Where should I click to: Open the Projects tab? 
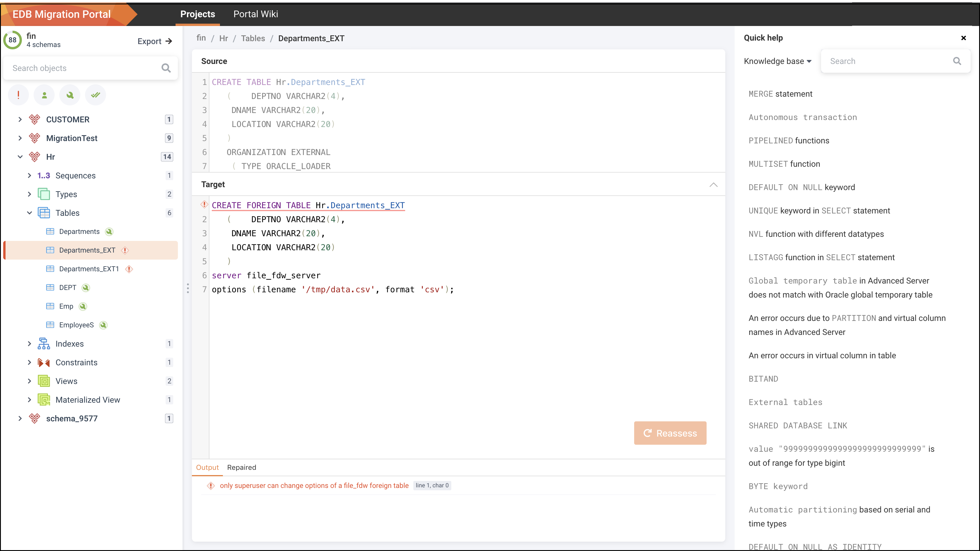197,14
